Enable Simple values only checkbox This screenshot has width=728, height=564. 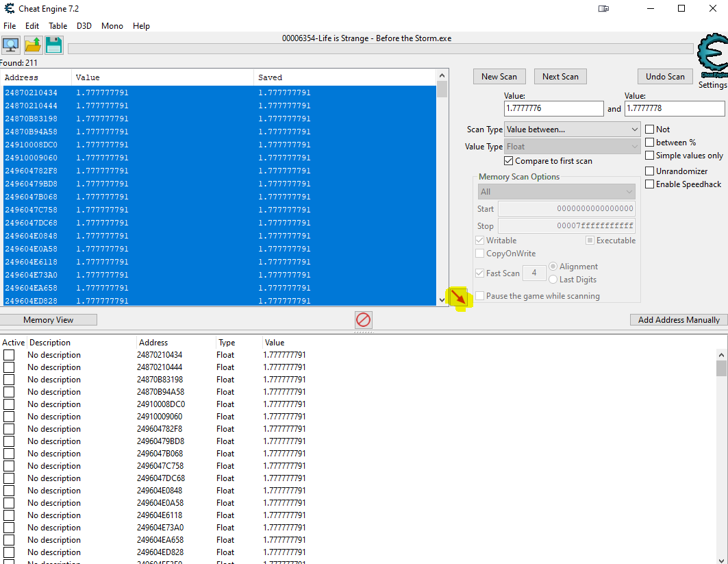pos(649,155)
